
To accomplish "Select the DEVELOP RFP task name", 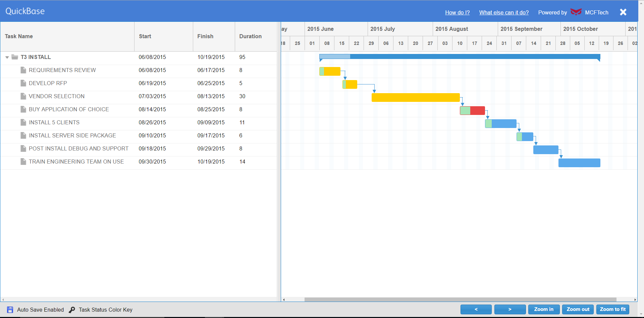I will [x=48, y=83].
